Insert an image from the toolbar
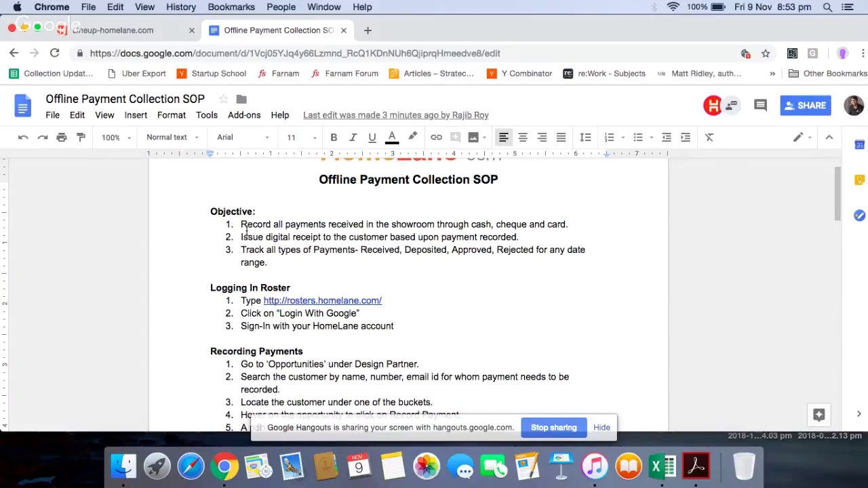 point(473,138)
